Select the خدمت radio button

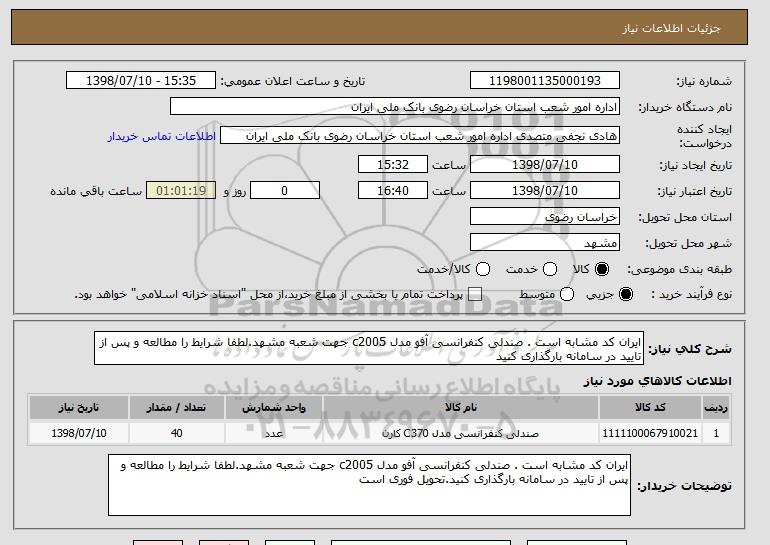[550, 269]
